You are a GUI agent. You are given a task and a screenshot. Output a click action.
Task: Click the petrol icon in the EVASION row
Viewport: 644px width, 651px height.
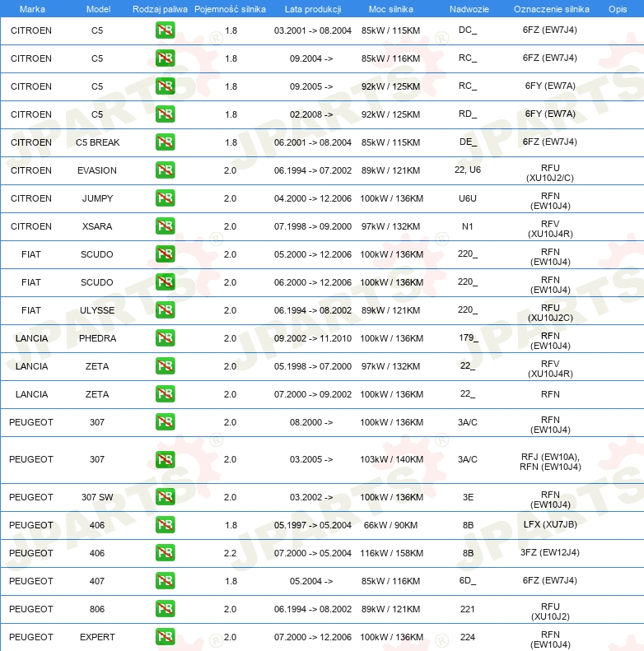(x=166, y=170)
